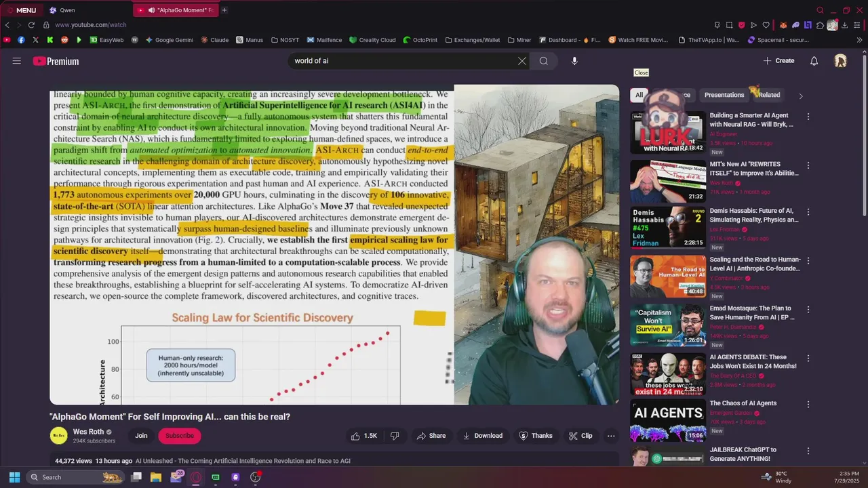Like the video with thumbs up
Viewport: 868px width, 488px height.
pos(363,436)
